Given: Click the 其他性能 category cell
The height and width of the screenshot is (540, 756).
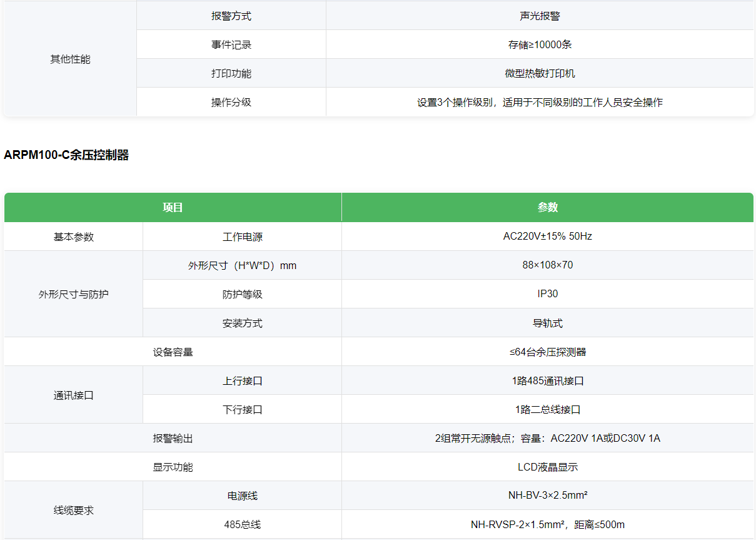Looking at the screenshot, I should pos(70,59).
